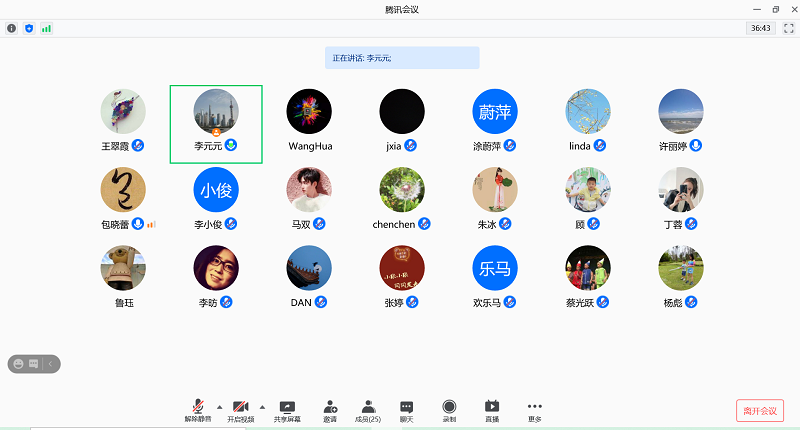Toggle fullscreen mode at top right
800x430 pixels.
(786, 28)
